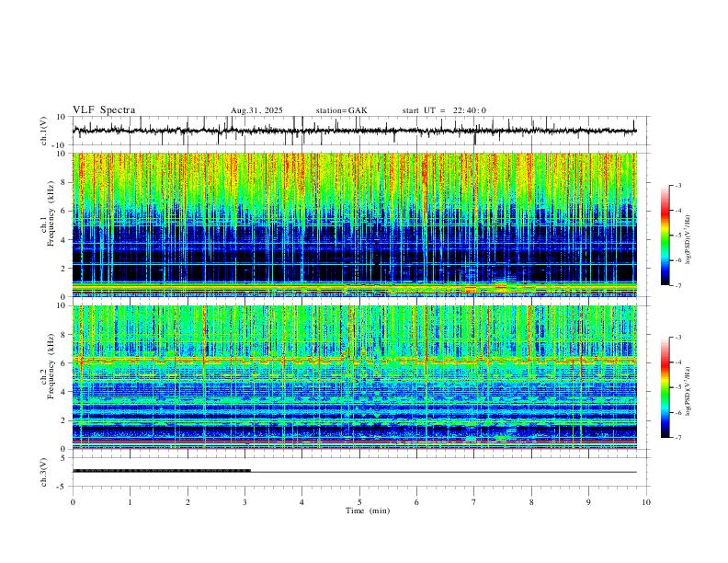
Task: Click time axis tick label "9"
Action: coord(589,502)
